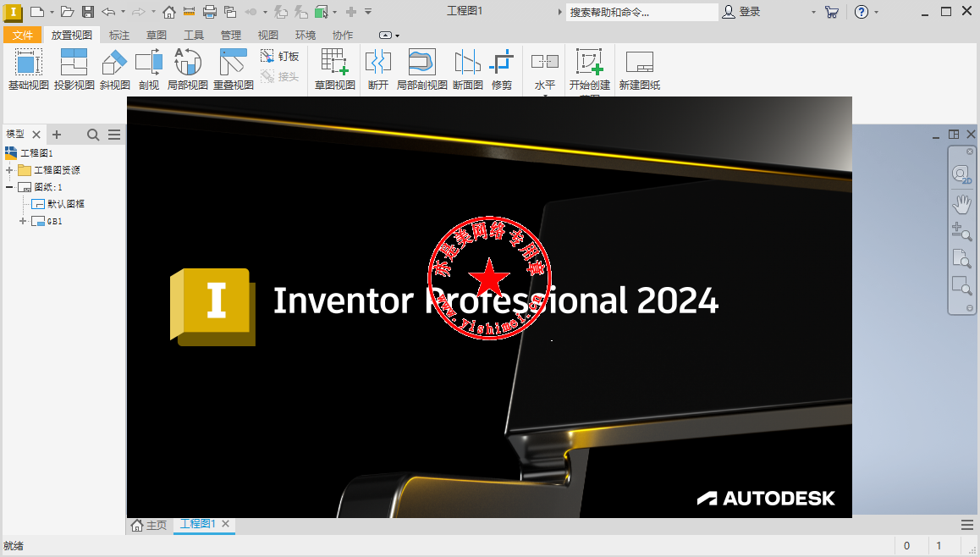Click 登录 to sign in
This screenshot has width=980, height=557.
click(742, 11)
